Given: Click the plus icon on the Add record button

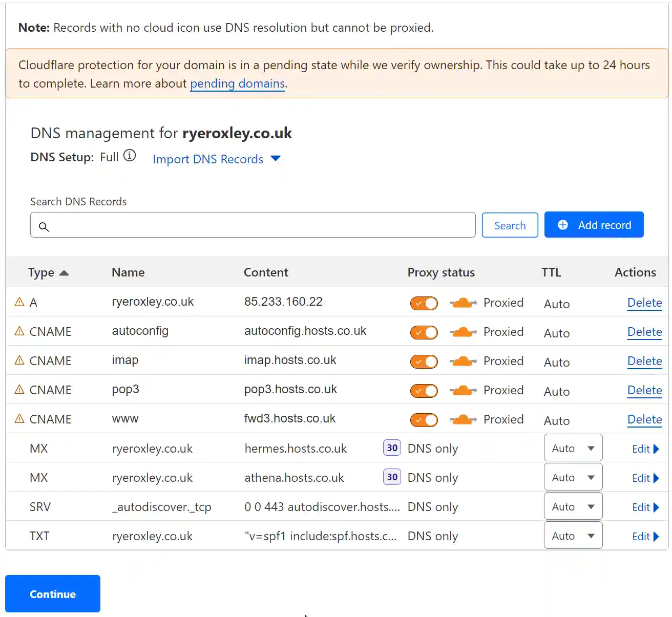Looking at the screenshot, I should 562,225.
